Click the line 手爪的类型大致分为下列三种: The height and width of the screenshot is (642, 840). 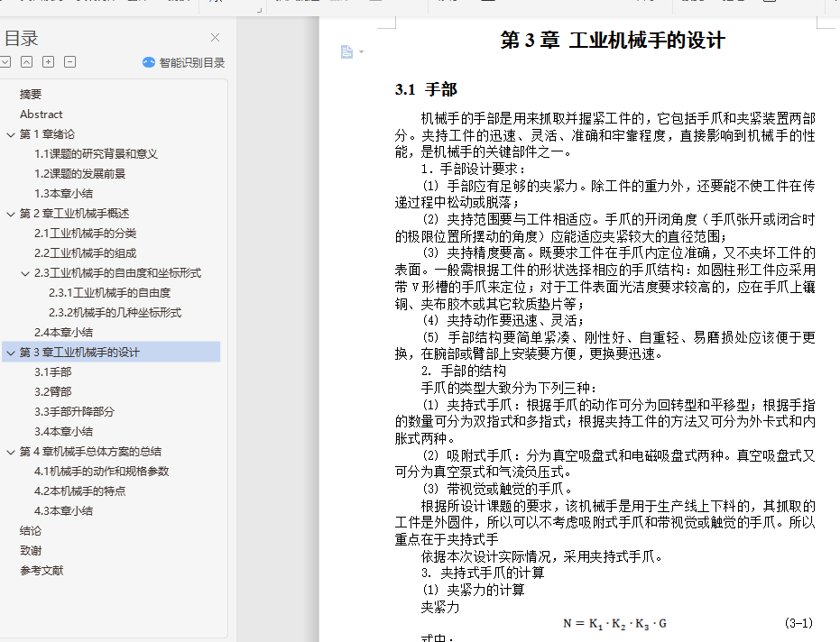pyautogui.click(x=509, y=388)
